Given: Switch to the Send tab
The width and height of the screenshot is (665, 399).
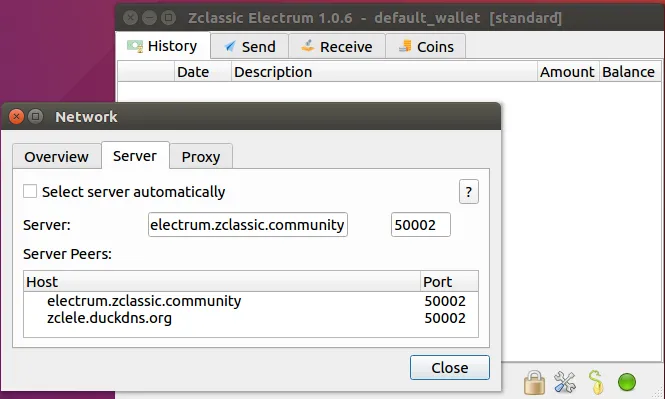Looking at the screenshot, I should (250, 46).
